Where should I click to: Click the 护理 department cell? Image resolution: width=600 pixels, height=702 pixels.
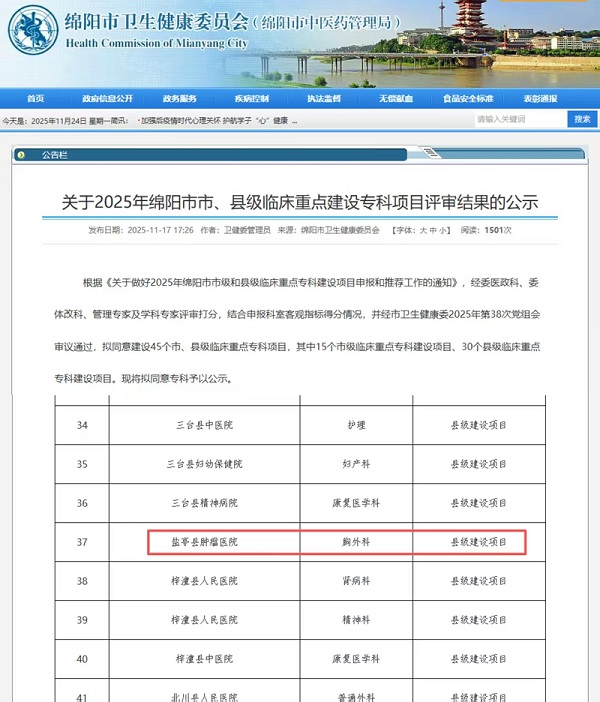click(356, 425)
